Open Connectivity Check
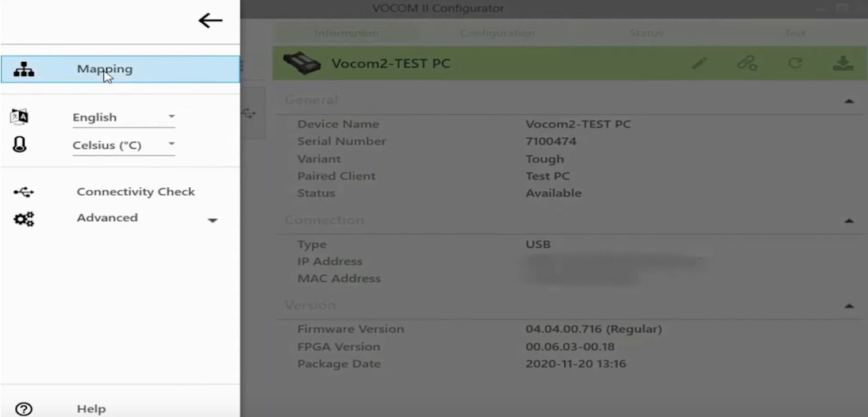 tap(136, 192)
